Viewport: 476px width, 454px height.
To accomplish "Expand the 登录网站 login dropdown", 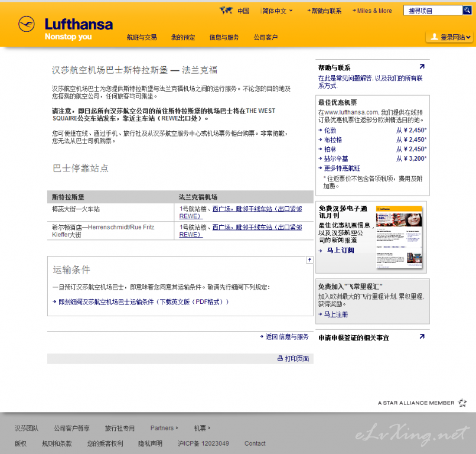I will click(x=451, y=37).
